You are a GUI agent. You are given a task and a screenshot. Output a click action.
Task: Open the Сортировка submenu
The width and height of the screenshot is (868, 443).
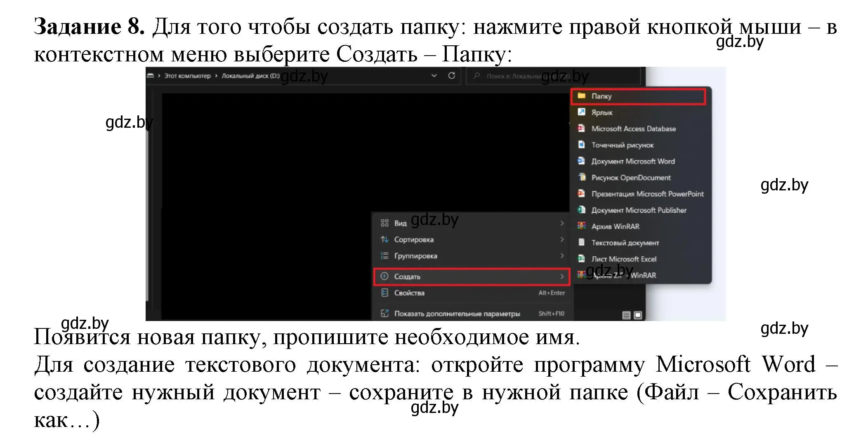[472, 239]
